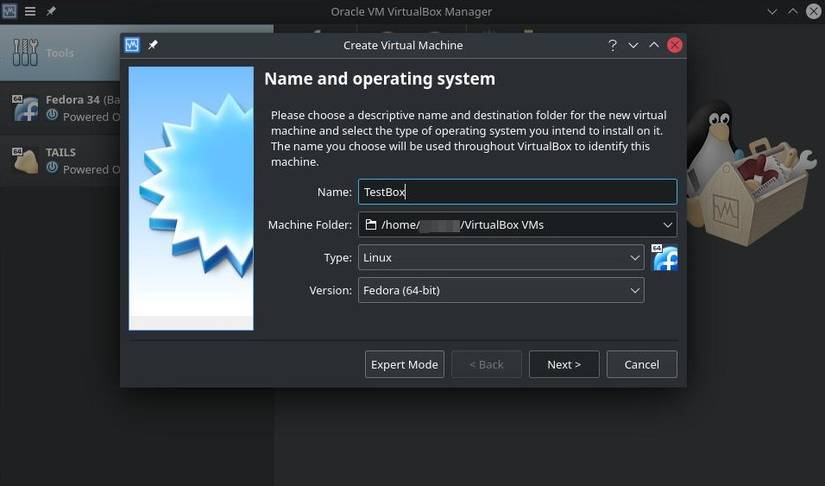
Task: Switch to Expert Mode
Action: [404, 365]
